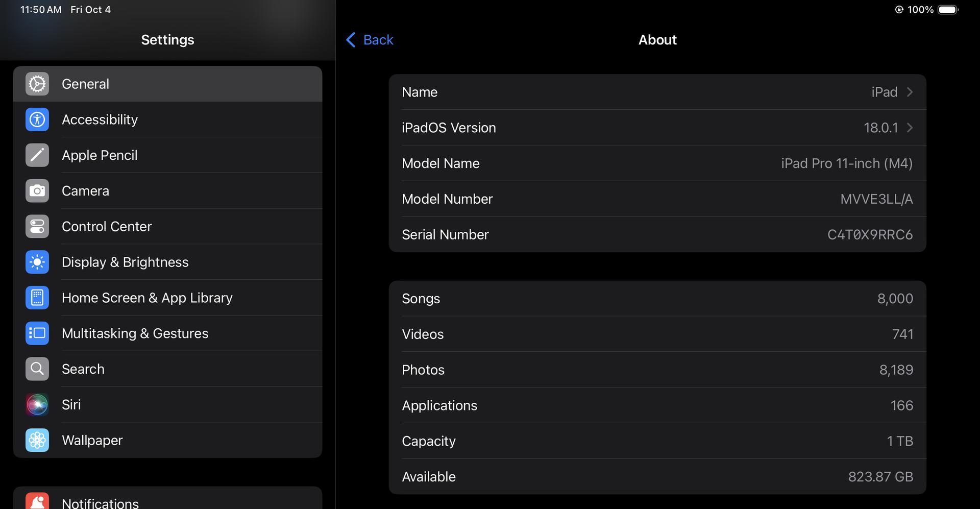
Task: Open Control Center settings
Action: tap(167, 226)
